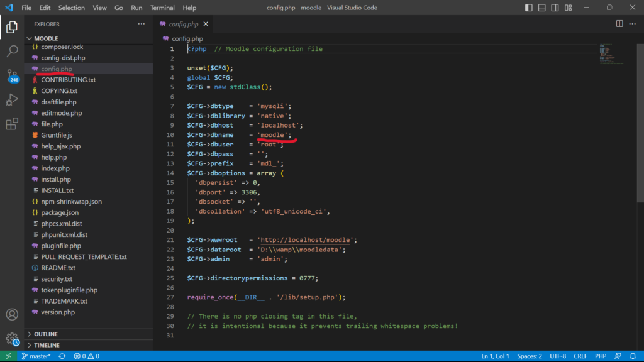644x362 pixels.
Task: Open Source Control view with 246 badge
Action: coord(12,75)
